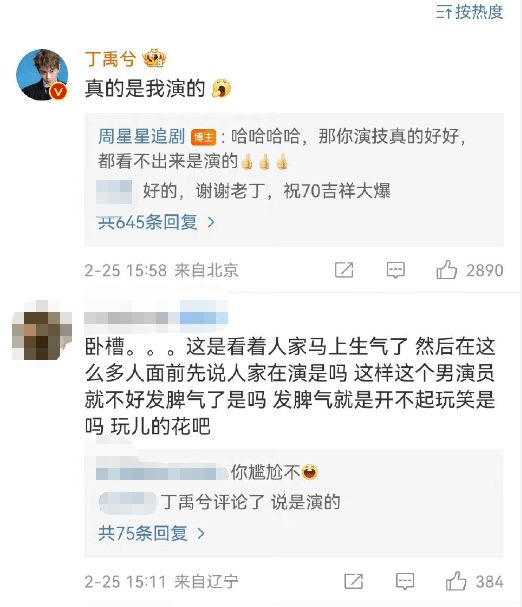Expand 共645条回复 replies
The height and width of the screenshot is (607, 522).
pyautogui.click(x=156, y=222)
